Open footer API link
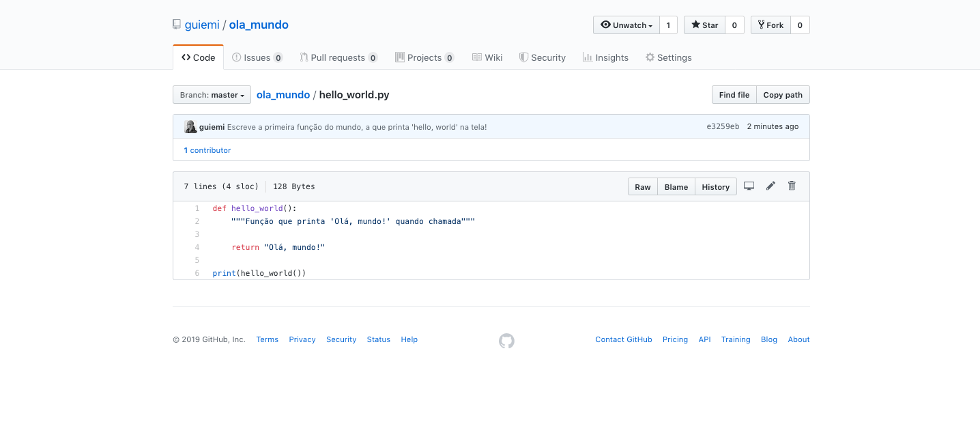The width and height of the screenshot is (980, 422). click(705, 339)
